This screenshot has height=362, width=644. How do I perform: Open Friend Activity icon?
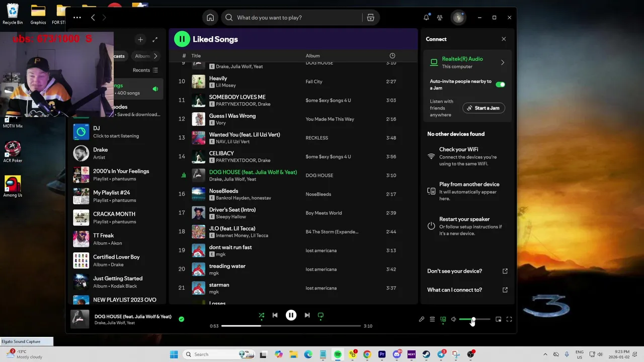point(440,18)
